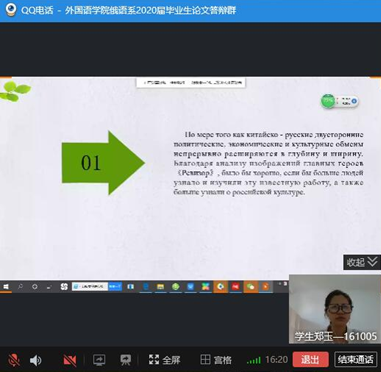Open the Edge browser icon in shared taskbar
Image resolution: width=381 pixels, height=372 pixels.
[x=146, y=287]
